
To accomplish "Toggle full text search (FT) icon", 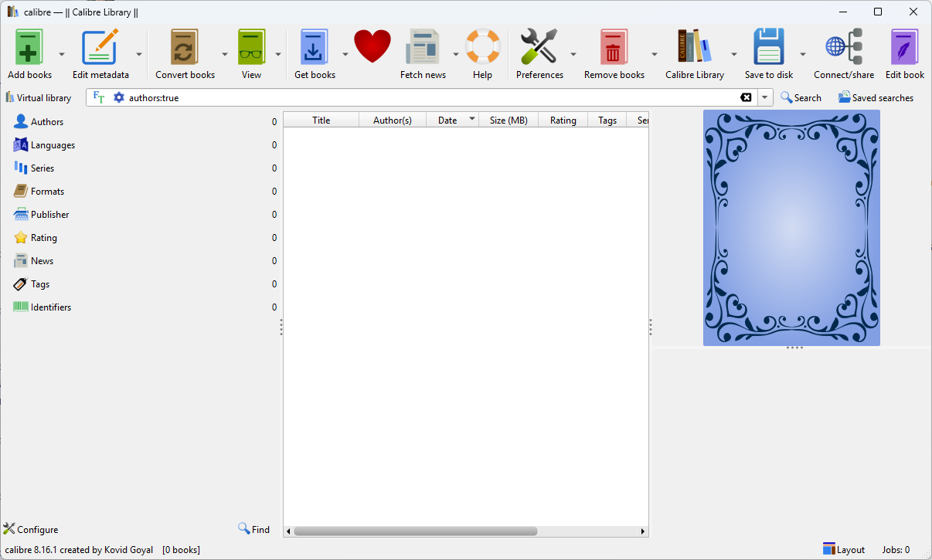I will 98,97.
